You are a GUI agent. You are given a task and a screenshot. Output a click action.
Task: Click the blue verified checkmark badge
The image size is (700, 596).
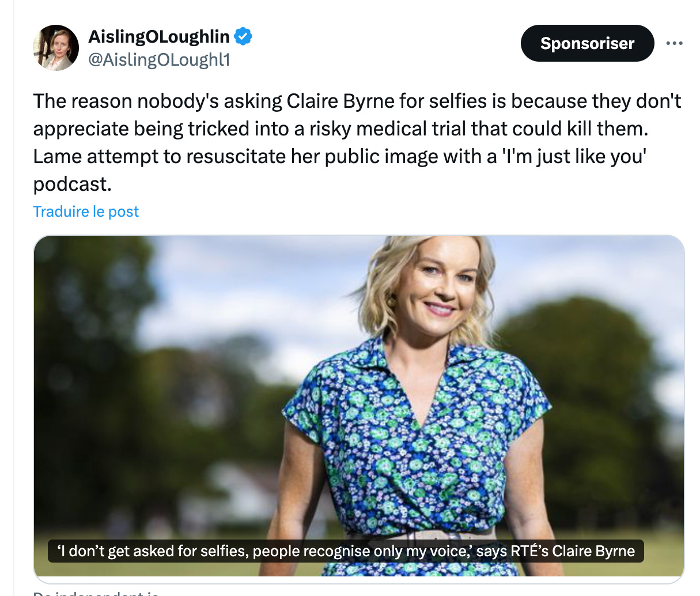click(243, 36)
